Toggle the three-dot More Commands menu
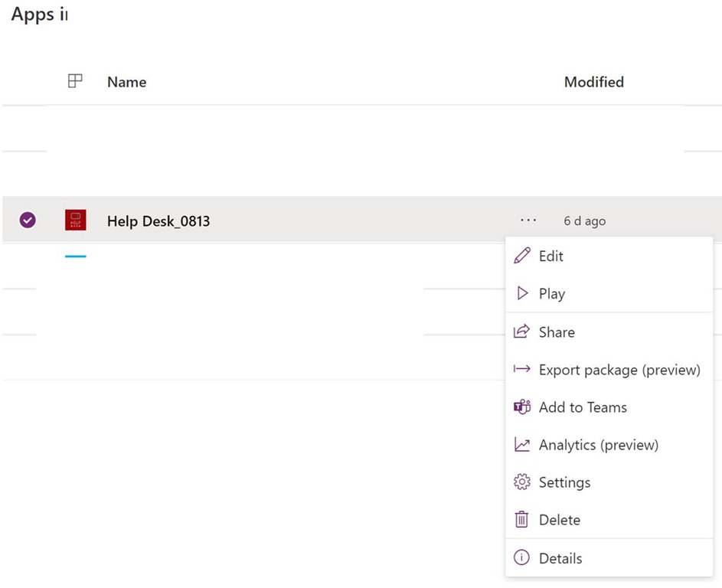Viewport: 722px width, 588px height. point(528,220)
